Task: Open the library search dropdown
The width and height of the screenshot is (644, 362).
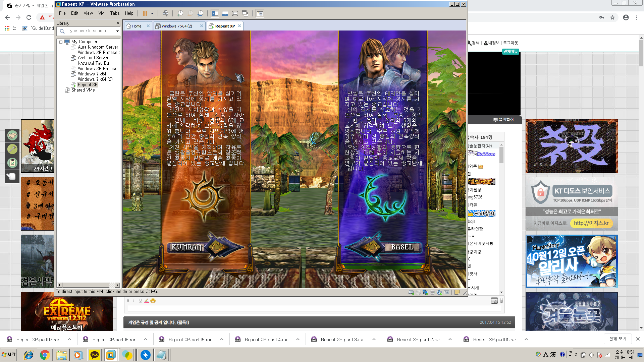Action: tap(117, 31)
